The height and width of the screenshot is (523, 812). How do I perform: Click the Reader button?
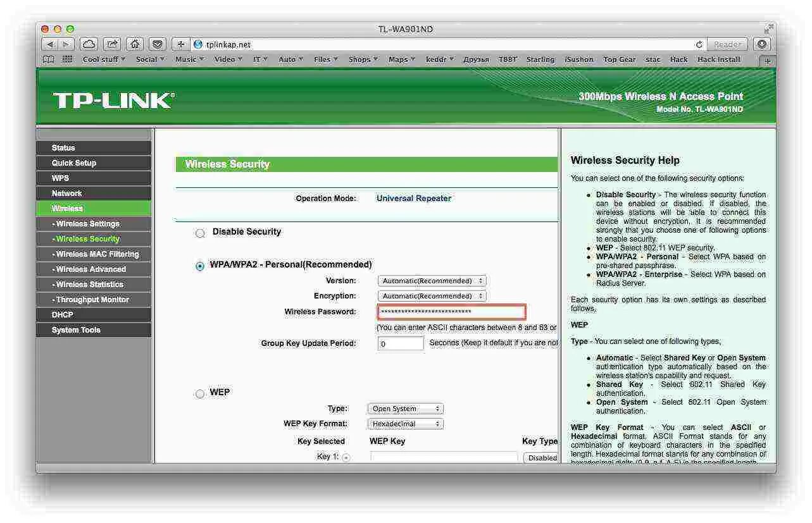[x=727, y=44]
